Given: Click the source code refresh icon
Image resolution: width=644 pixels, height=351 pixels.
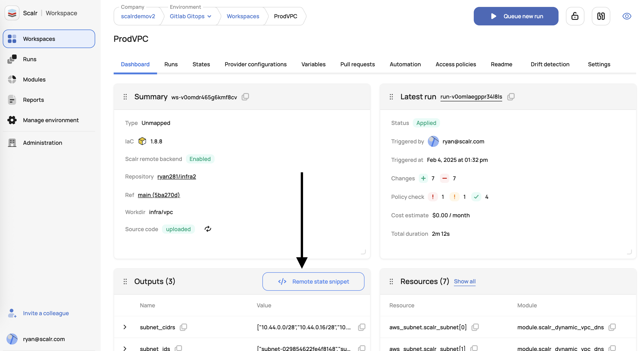Looking at the screenshot, I should coord(208,229).
